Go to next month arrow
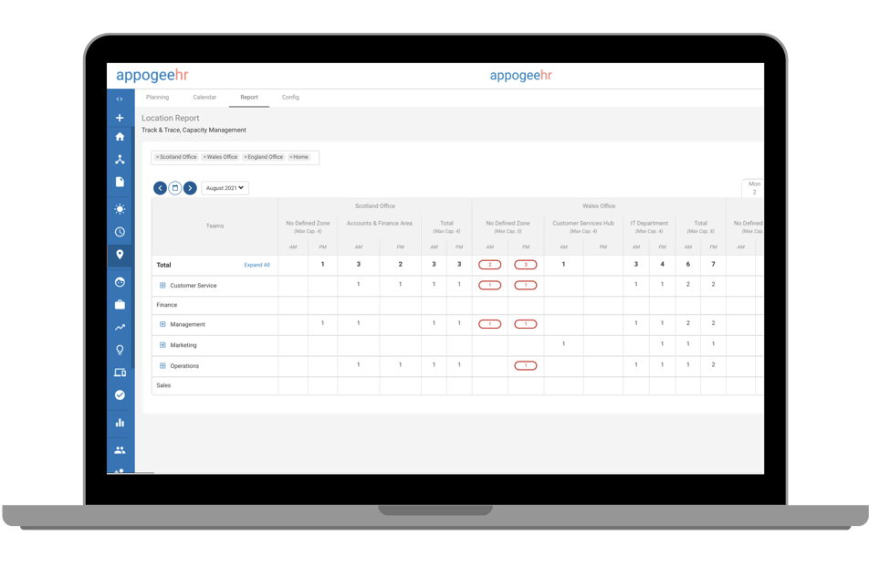869x588 pixels. tap(190, 188)
